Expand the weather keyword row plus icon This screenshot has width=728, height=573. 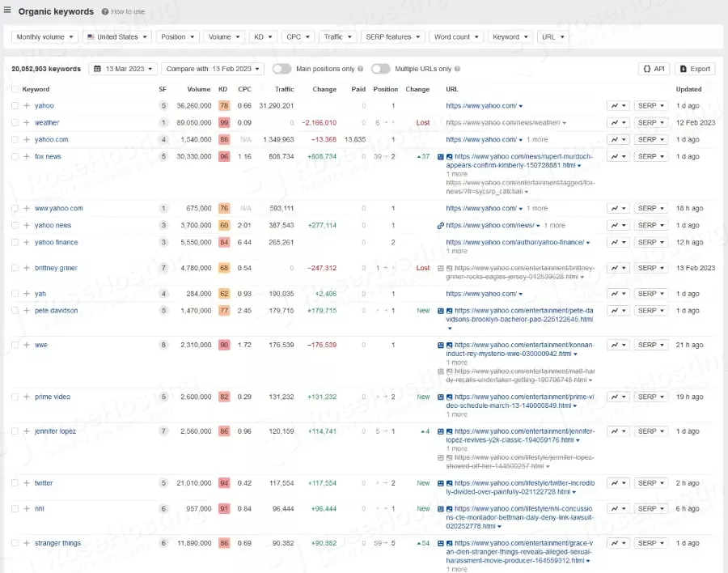[27, 123]
